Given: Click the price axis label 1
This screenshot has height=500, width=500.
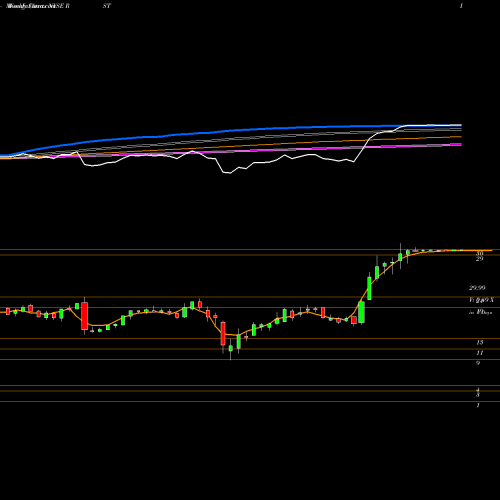Looking at the screenshot, I should pos(478,405).
